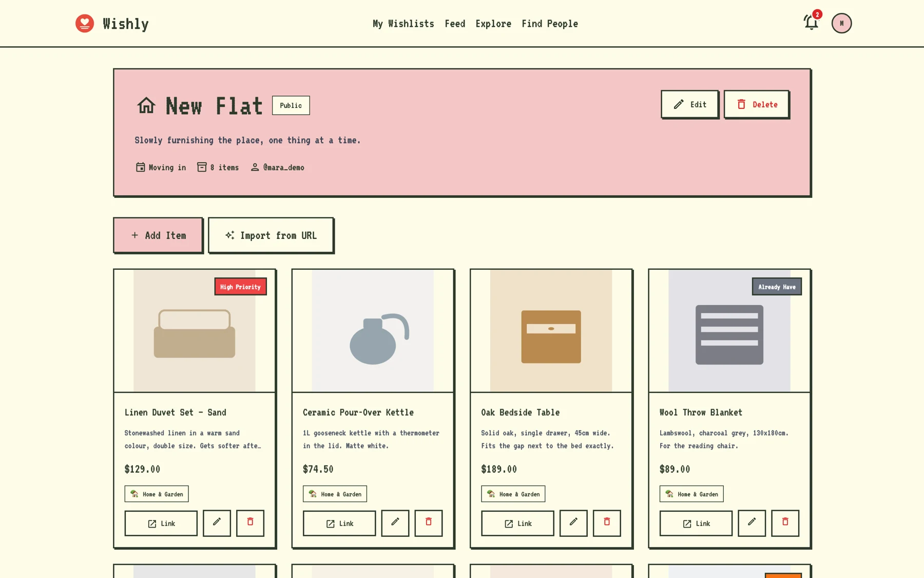This screenshot has height=578, width=924.
Task: Click the Wishly heart logo icon
Action: 85,23
